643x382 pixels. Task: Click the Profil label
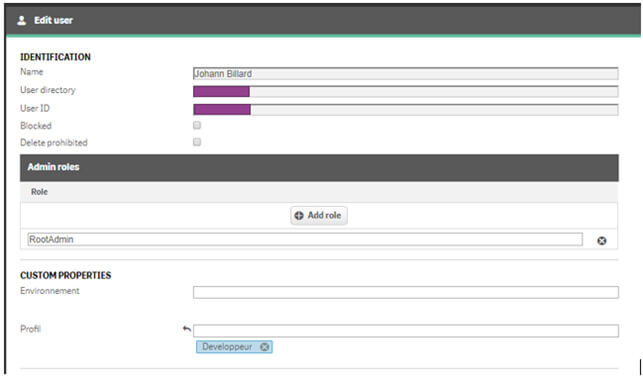(30, 329)
